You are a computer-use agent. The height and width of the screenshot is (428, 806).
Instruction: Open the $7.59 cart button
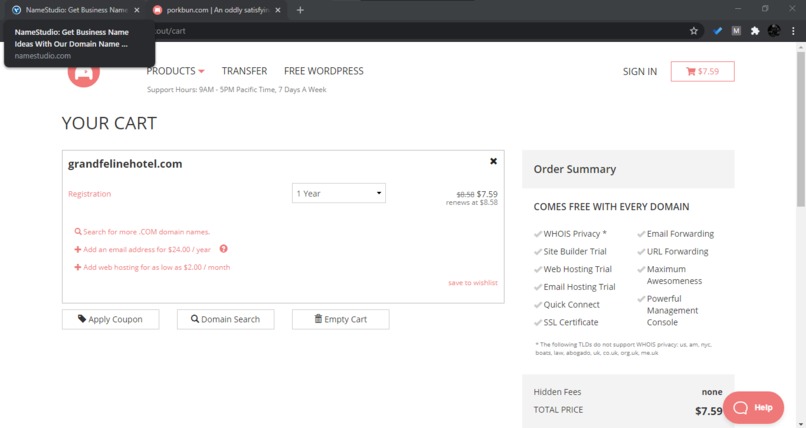click(x=702, y=71)
